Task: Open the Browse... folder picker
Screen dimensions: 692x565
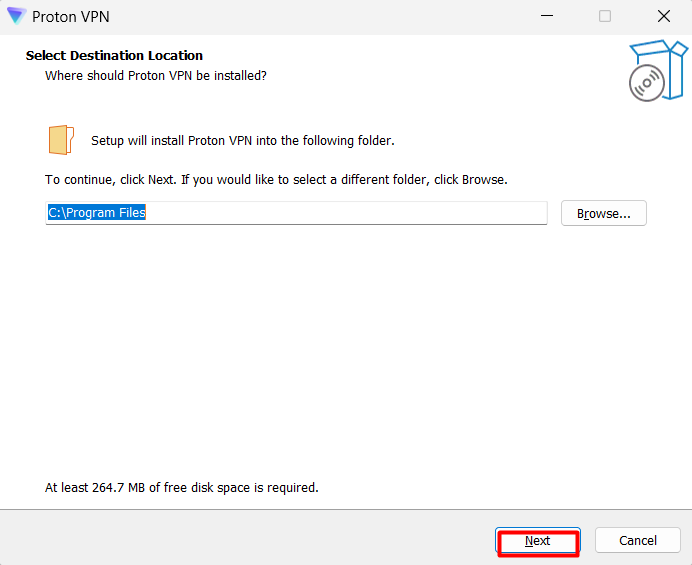Action: 604,213
